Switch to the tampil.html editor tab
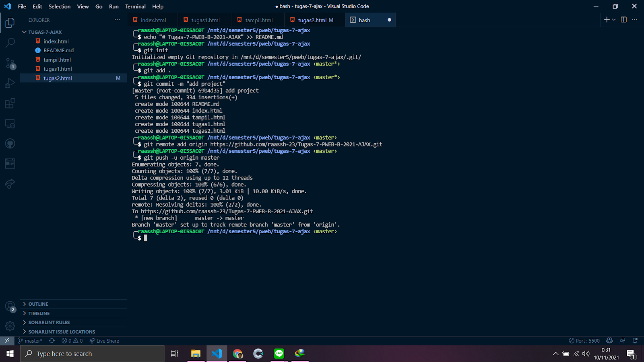Viewport: 644px width, 362px height. pyautogui.click(x=258, y=20)
